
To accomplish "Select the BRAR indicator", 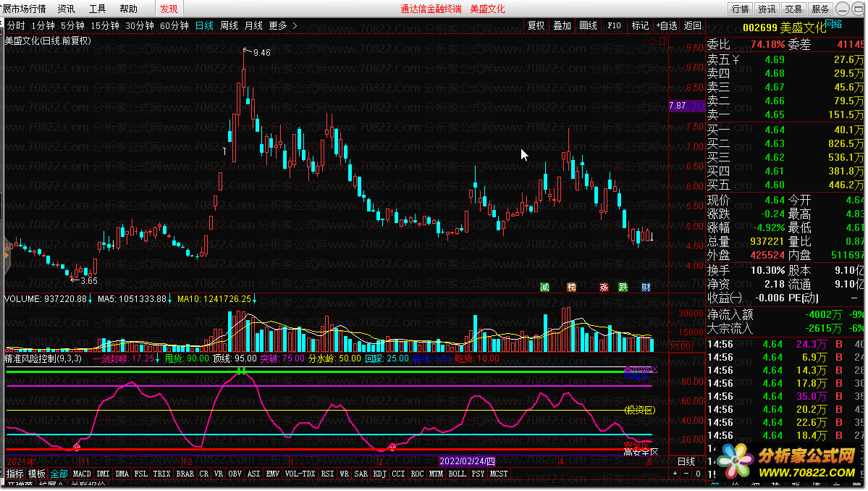I will [x=185, y=474].
